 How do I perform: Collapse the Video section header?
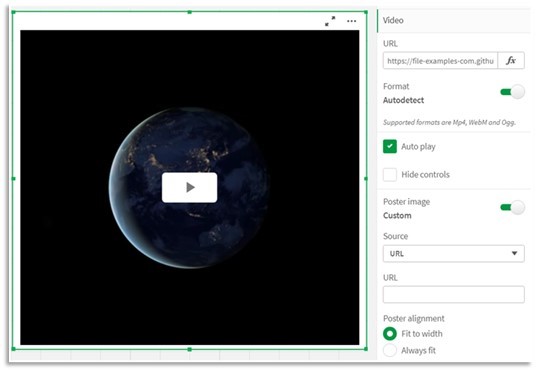pyautogui.click(x=454, y=21)
